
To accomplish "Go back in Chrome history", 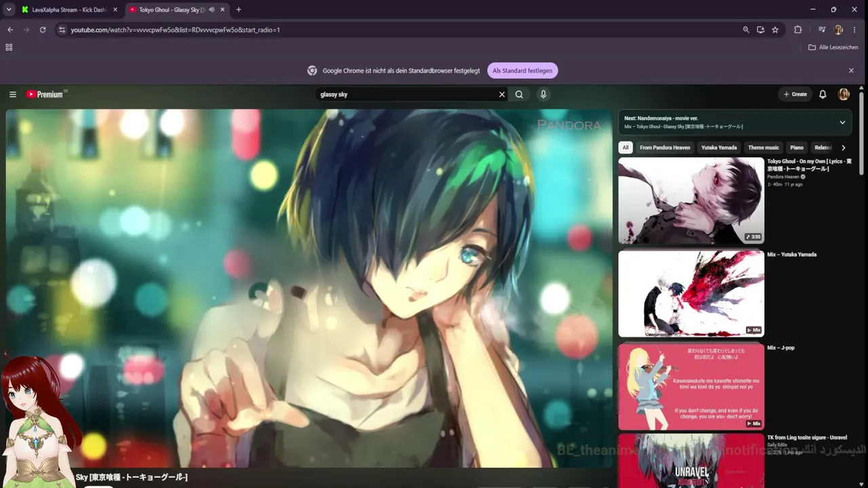I will (10, 30).
